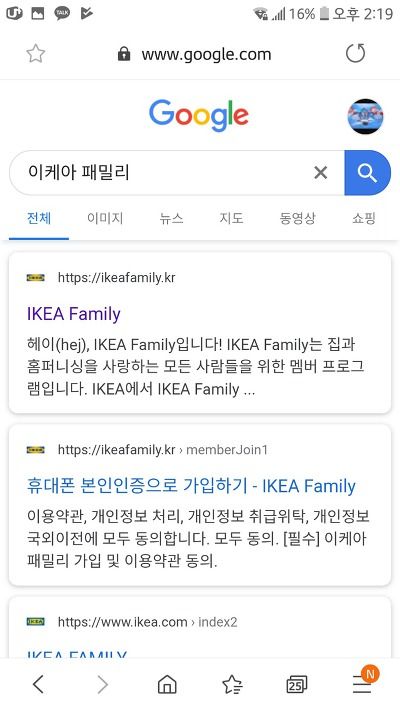Reload the page using refresh icon

(x=355, y=54)
